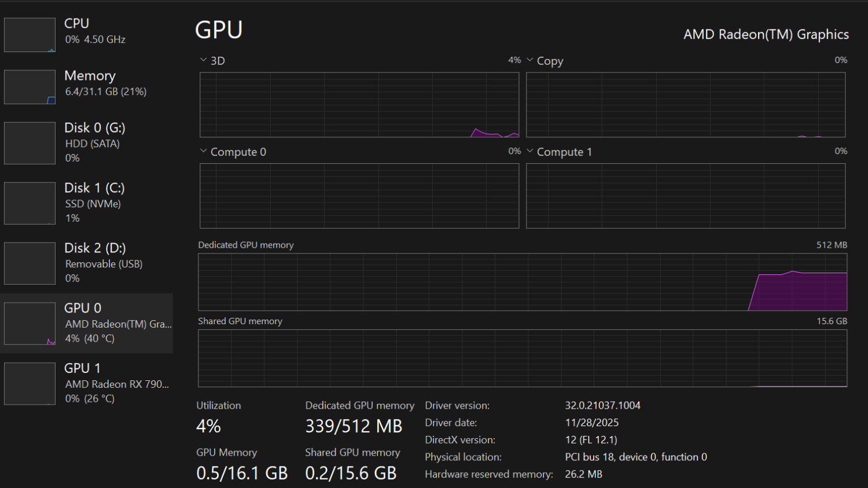This screenshot has height=488, width=868.
Task: Open the 3D engine graph dropdown chevron
Action: [x=203, y=60]
